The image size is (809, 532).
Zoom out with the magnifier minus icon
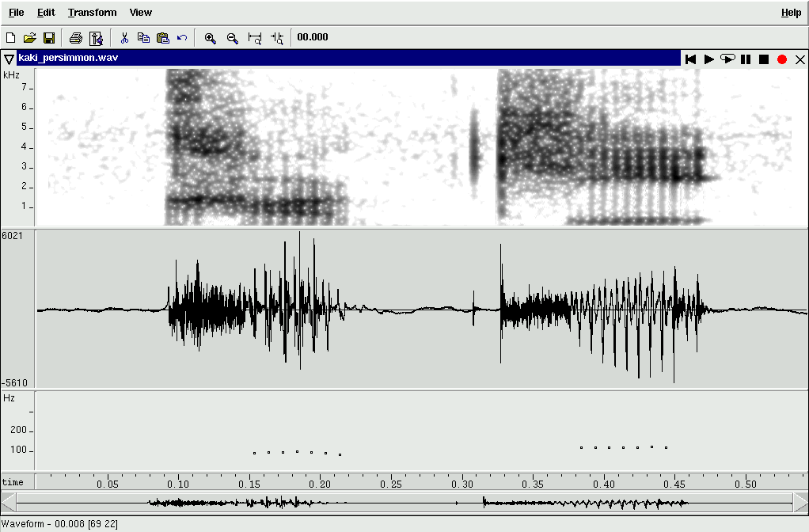tap(232, 37)
